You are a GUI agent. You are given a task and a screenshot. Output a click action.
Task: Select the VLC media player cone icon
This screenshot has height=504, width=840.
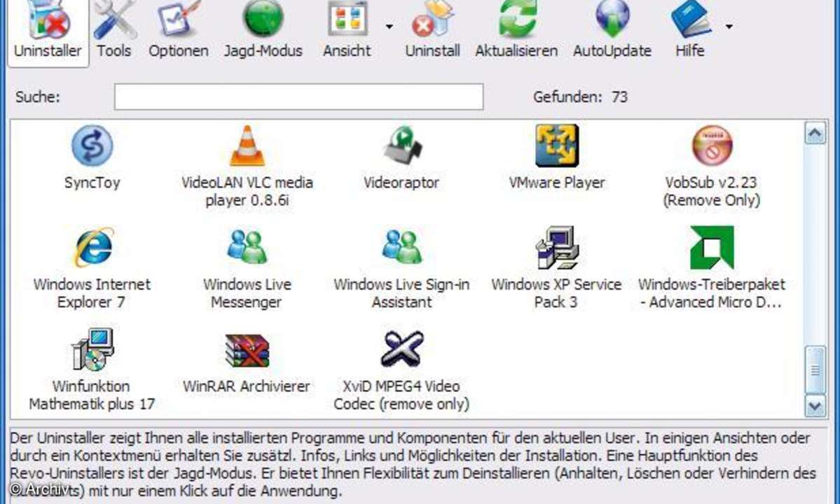click(247, 146)
